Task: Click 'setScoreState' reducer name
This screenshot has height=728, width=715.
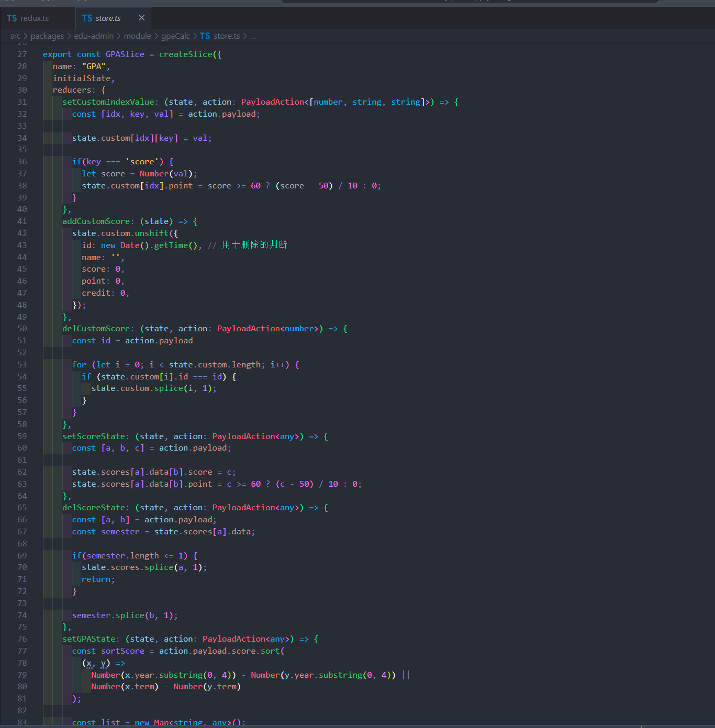Action: [94, 436]
